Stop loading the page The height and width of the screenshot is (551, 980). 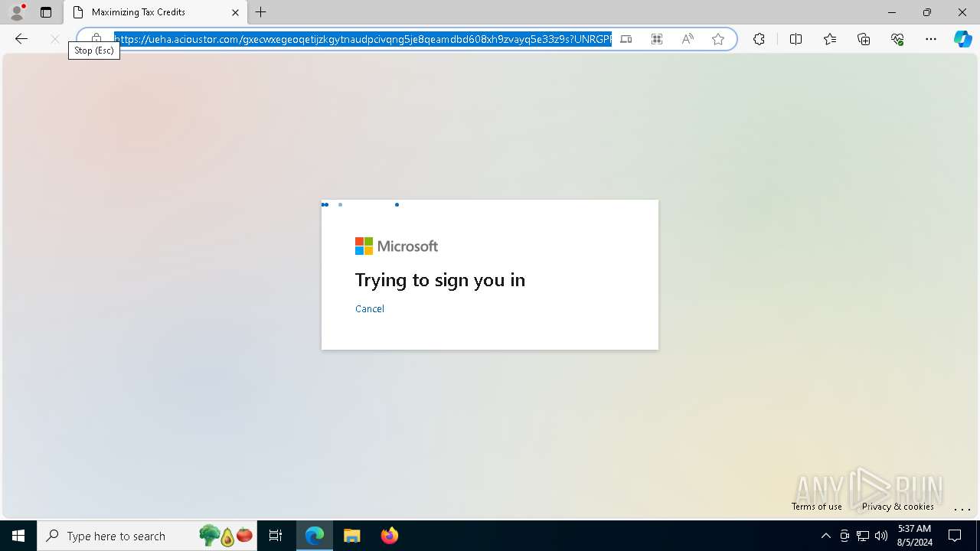pos(55,39)
